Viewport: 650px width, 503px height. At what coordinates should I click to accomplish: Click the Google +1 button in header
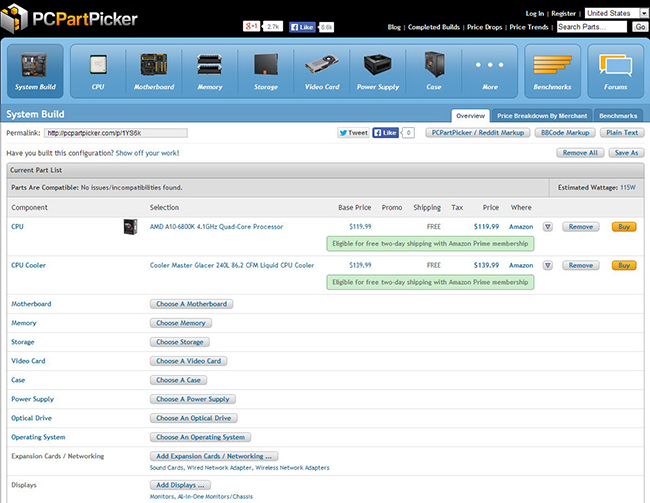(x=252, y=27)
